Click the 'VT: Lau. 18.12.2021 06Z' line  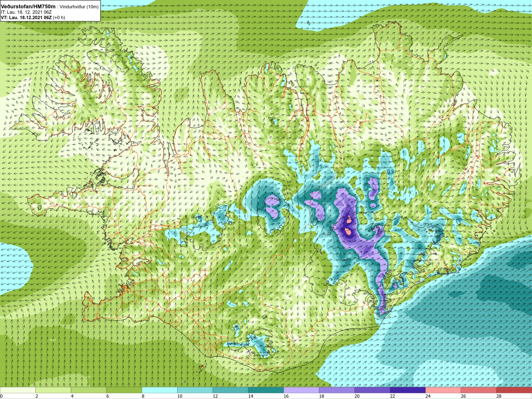26,18
